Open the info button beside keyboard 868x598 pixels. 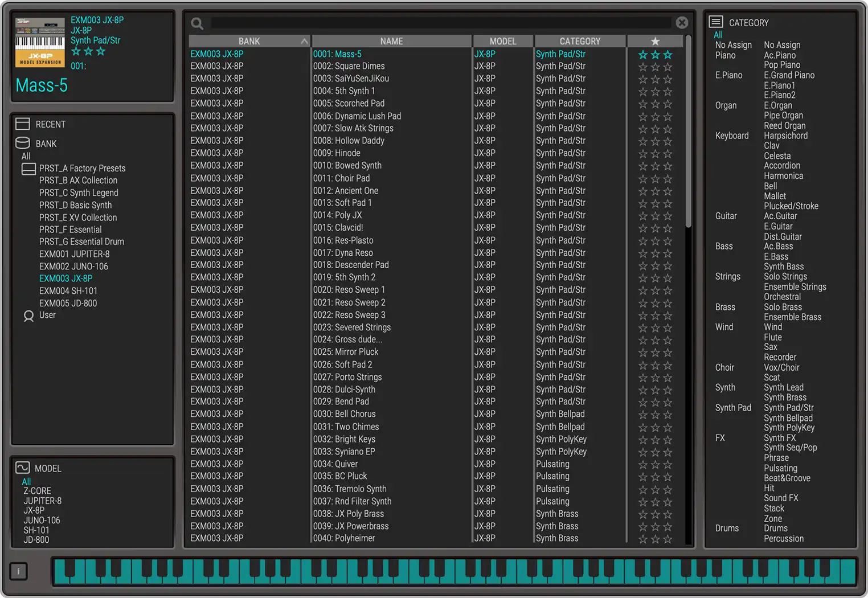(x=19, y=571)
